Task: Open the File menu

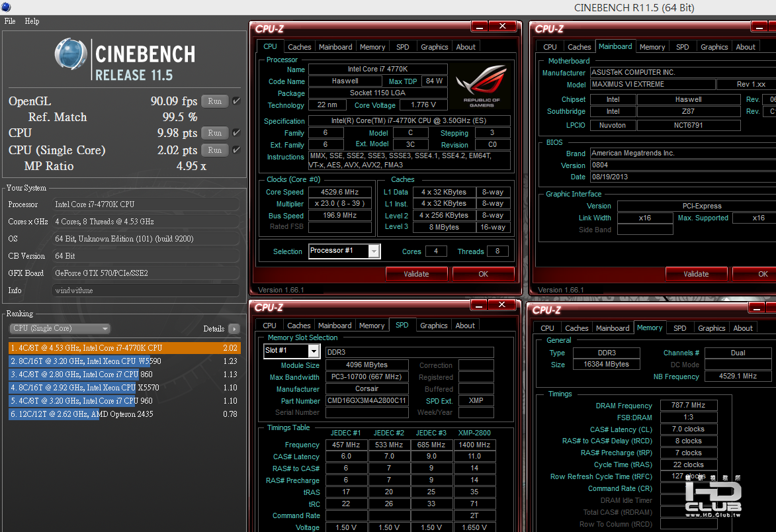Action: coord(10,21)
